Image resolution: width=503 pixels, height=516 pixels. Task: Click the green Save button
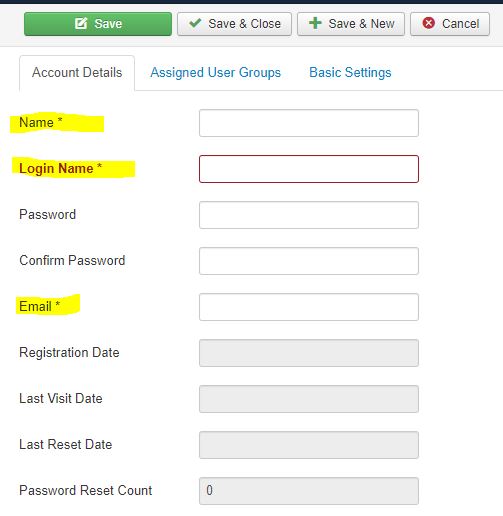click(98, 24)
